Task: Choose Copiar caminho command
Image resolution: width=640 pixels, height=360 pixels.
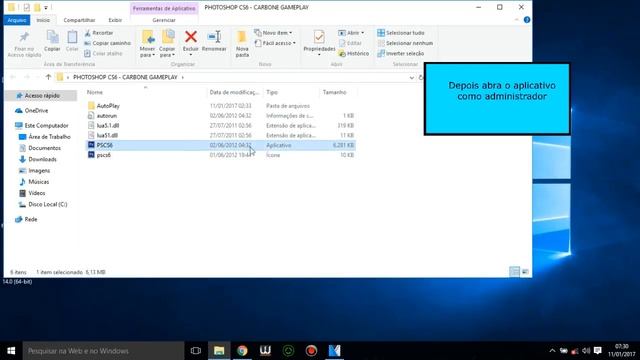Action: point(107,43)
